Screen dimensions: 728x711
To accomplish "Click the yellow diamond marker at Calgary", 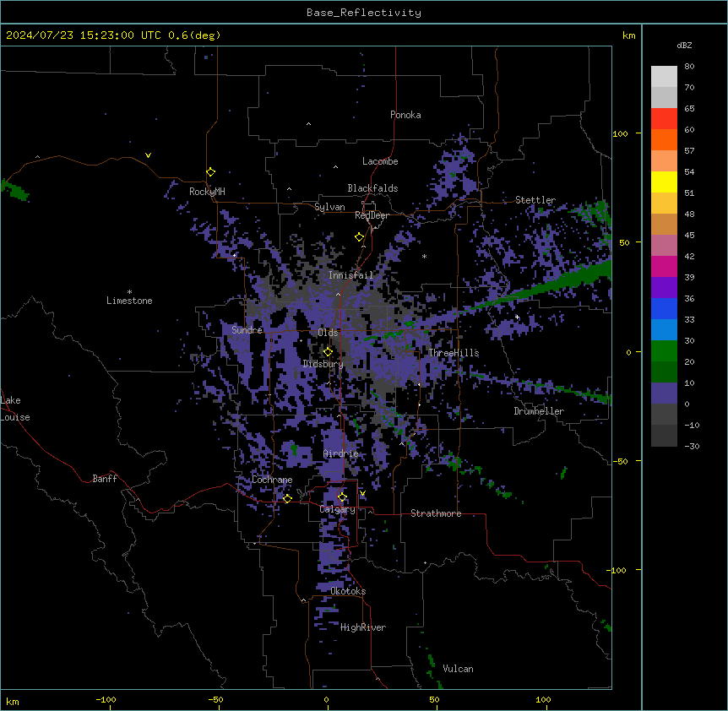I will (342, 497).
